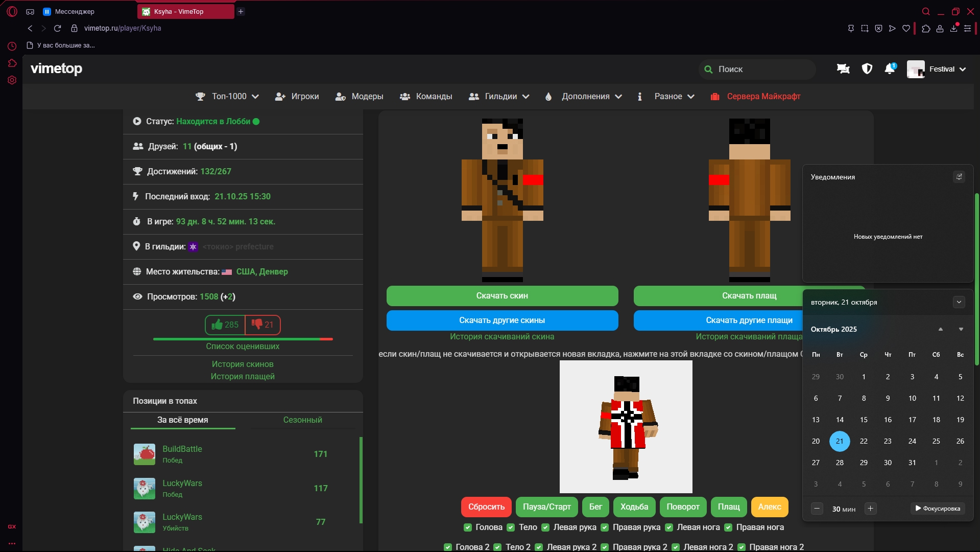Increase focus time with the plus stepper
This screenshot has width=980, height=552.
(870, 509)
